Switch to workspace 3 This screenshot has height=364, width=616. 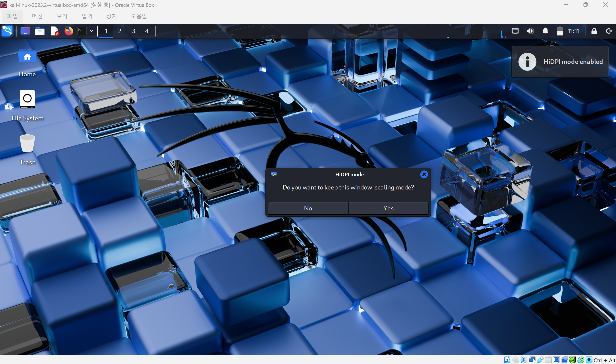click(x=133, y=31)
